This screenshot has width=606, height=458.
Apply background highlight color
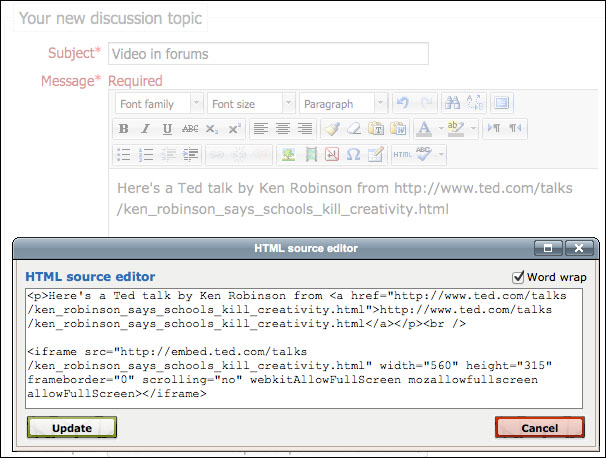coord(456,129)
